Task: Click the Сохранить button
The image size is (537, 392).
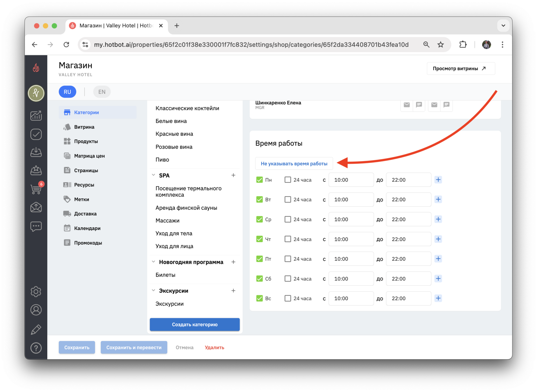Action: point(77,347)
